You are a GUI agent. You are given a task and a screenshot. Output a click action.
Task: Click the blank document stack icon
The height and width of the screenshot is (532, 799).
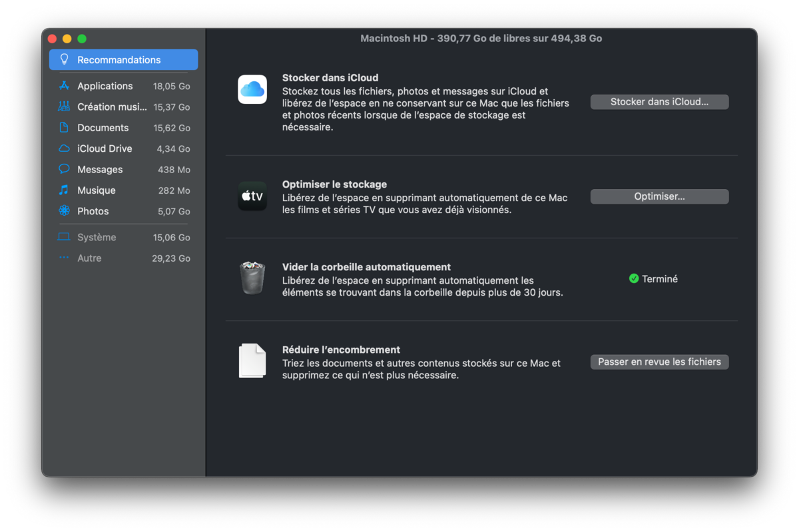tap(252, 360)
